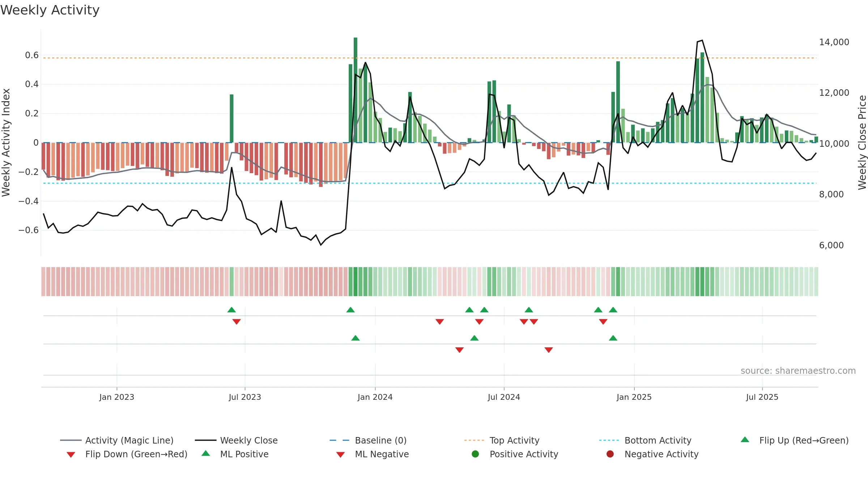Click the first flip-up marker before Jul 2023
The image size is (868, 488).
pyautogui.click(x=231, y=310)
